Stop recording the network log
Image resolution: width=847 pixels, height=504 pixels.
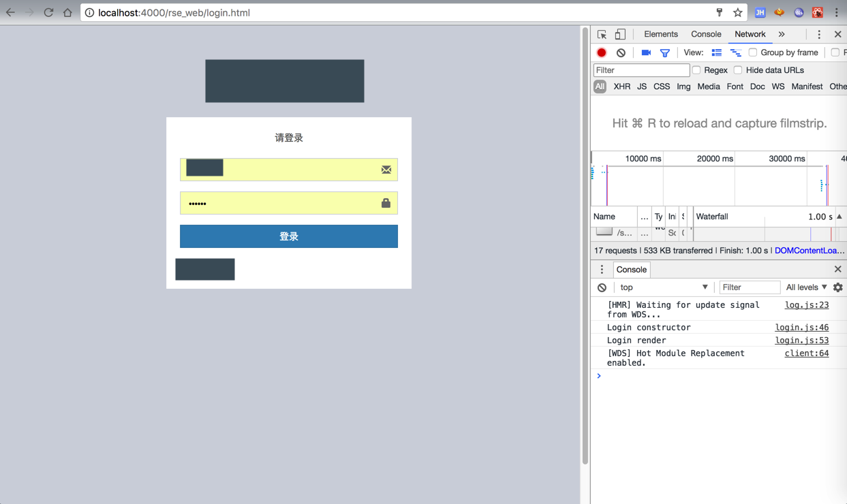coord(602,52)
